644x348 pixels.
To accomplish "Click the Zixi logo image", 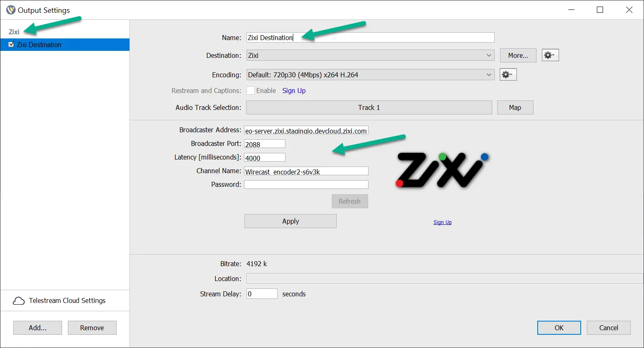I will pos(442,170).
